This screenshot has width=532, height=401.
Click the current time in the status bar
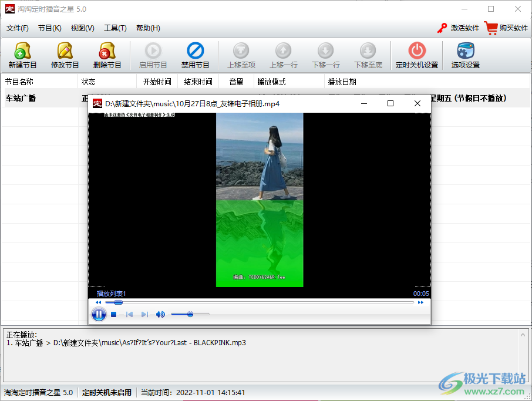(x=193, y=393)
